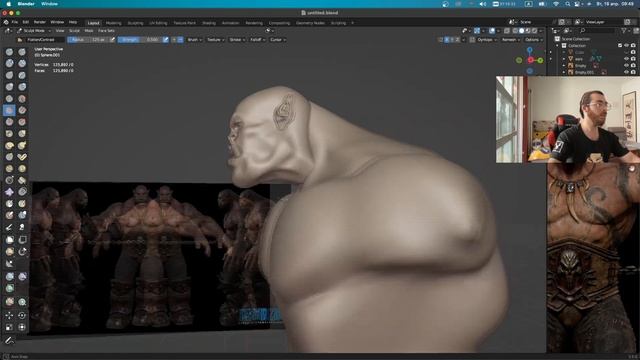This screenshot has width=640, height=360.
Task: Open the Cursor dropdown
Action: click(278, 40)
